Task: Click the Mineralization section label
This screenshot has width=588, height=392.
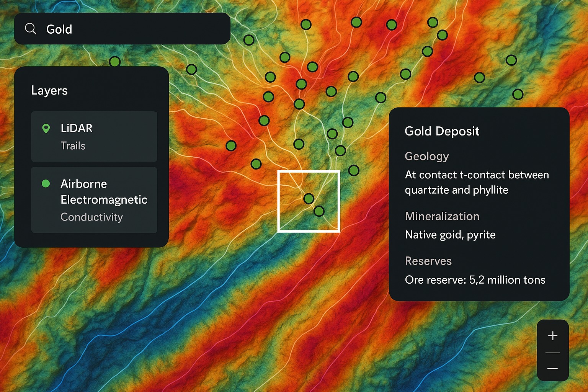Action: (442, 216)
